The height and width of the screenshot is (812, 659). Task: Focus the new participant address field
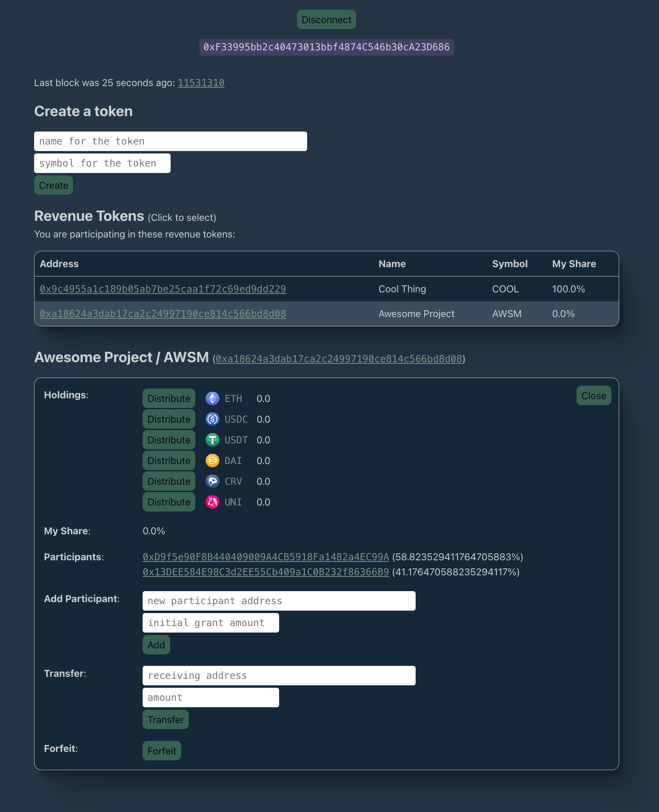279,601
